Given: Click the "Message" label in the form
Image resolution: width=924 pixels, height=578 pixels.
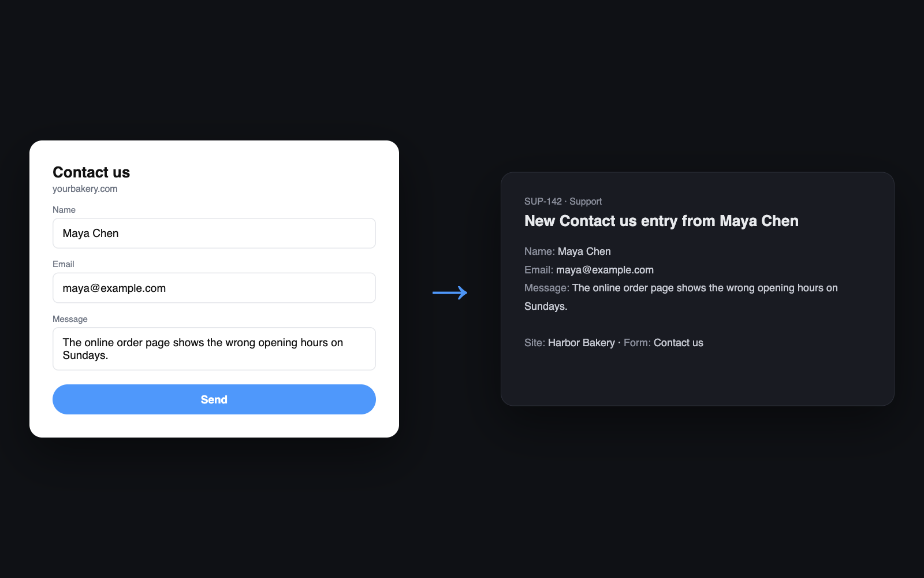Looking at the screenshot, I should tap(70, 319).
